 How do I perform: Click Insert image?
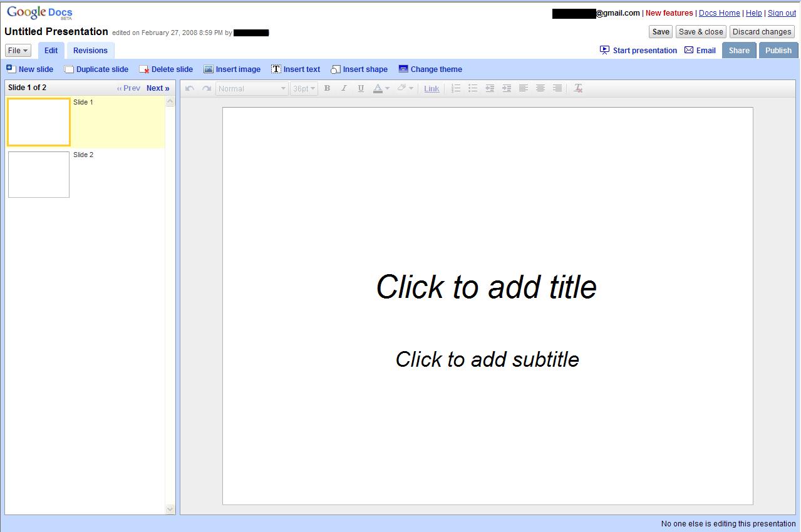232,69
